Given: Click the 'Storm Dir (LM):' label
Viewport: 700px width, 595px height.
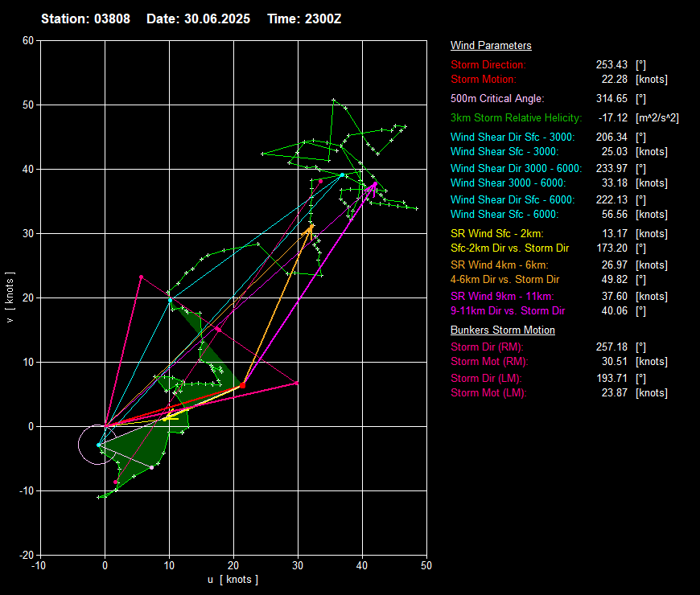Looking at the screenshot, I should click(486, 378).
